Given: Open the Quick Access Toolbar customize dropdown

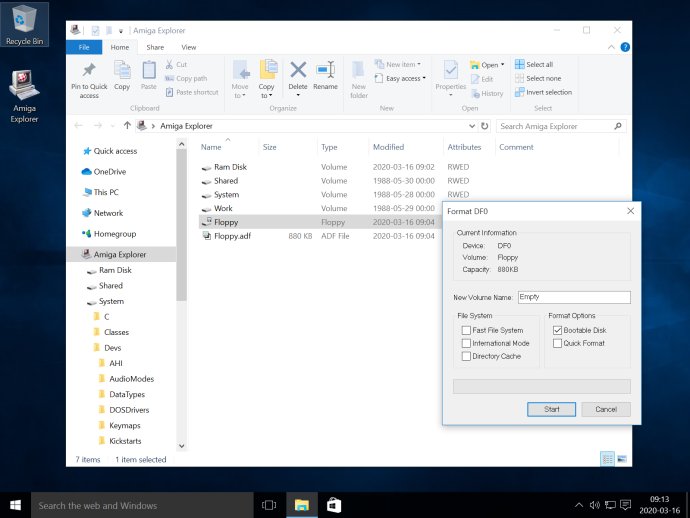Looking at the screenshot, I should tap(121, 31).
